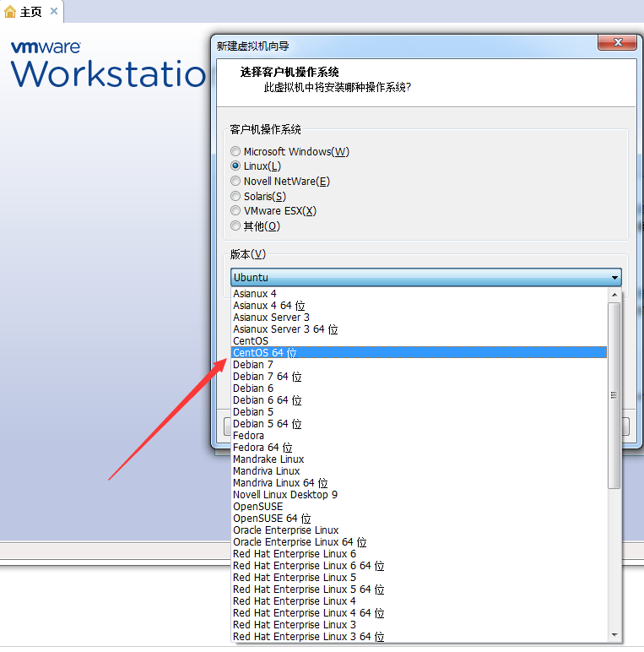Collapse the Ubuntu version dropdown arrow

(614, 277)
